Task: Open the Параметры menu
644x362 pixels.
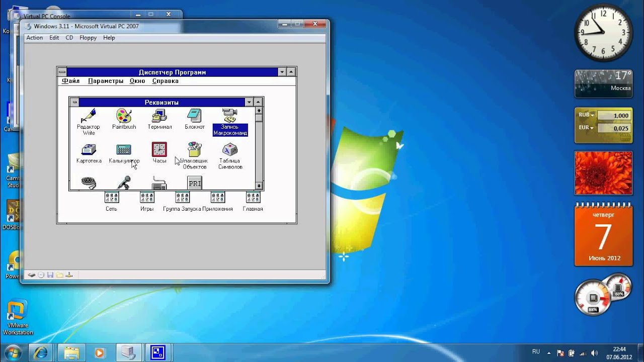Action: 106,81
